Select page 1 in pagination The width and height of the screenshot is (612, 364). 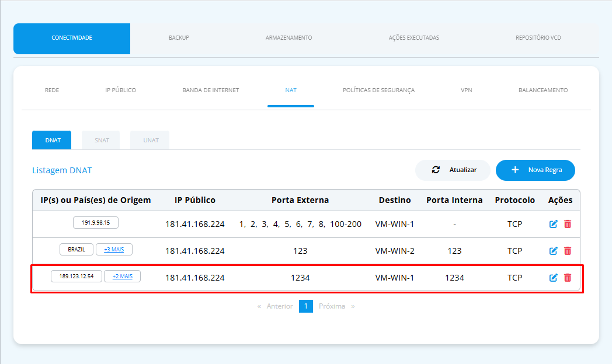[x=306, y=306]
